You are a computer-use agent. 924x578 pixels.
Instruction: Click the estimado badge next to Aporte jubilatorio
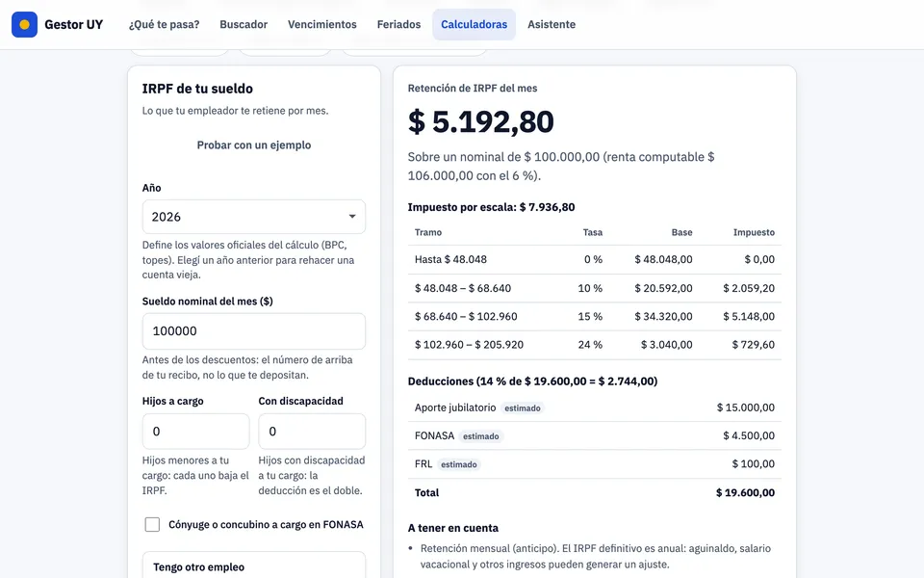point(522,408)
